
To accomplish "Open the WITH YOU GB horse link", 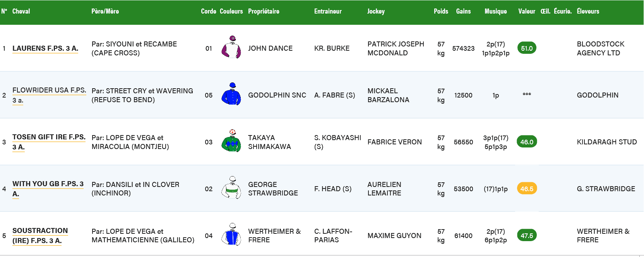I will 48,189.
